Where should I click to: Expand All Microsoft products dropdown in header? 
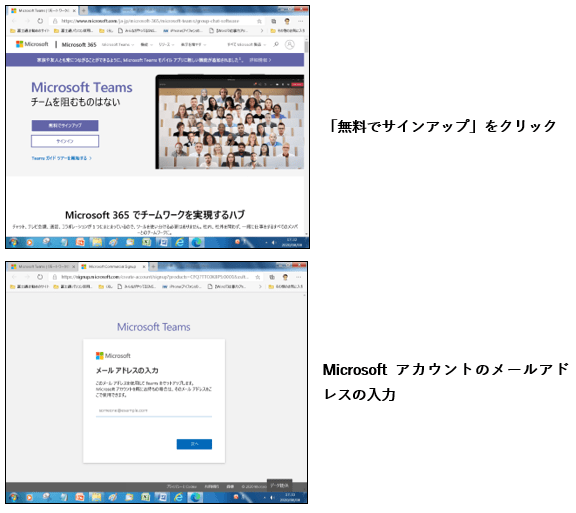246,45
